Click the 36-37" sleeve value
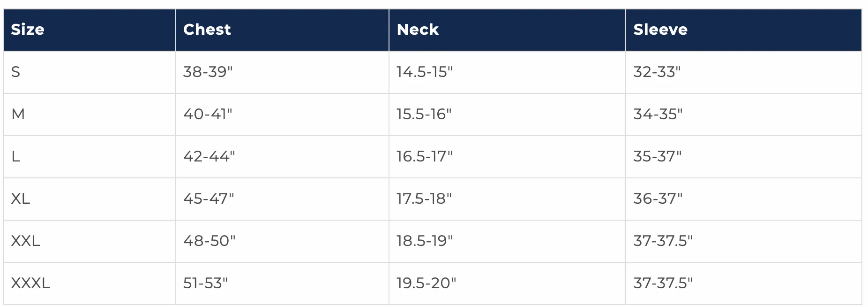This screenshot has height=307, width=868. [658, 199]
